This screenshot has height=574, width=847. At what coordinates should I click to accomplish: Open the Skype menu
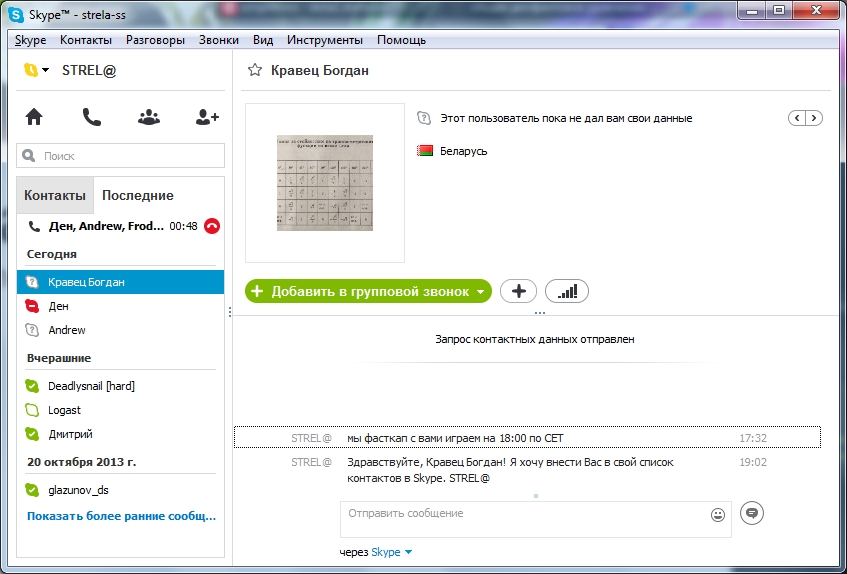pos(30,40)
